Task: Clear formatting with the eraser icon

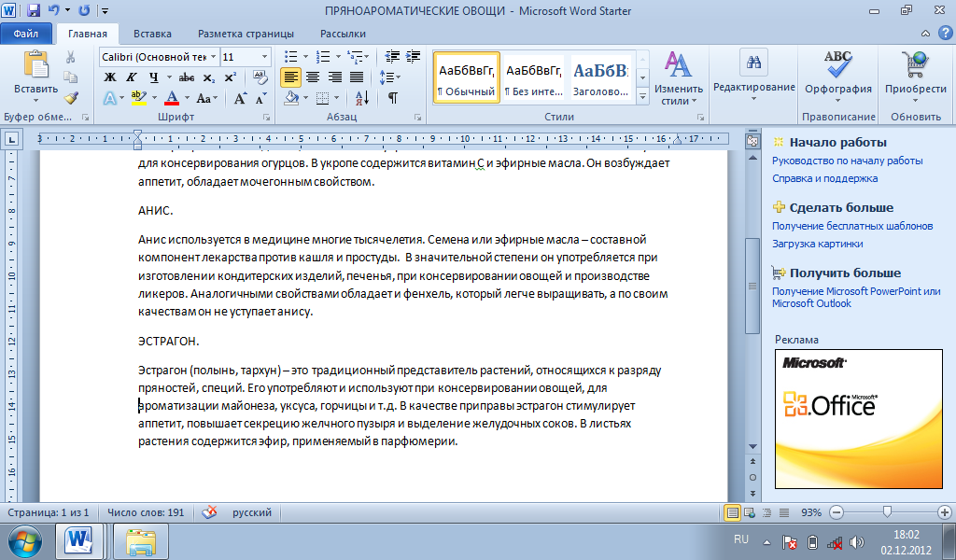Action: coord(260,77)
